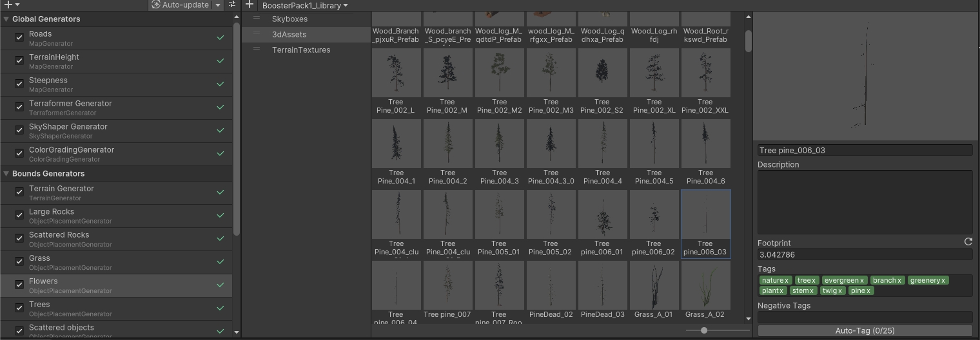Collapse the Bounds Generators section
Viewport: 980px width, 340px height.
(x=6, y=174)
